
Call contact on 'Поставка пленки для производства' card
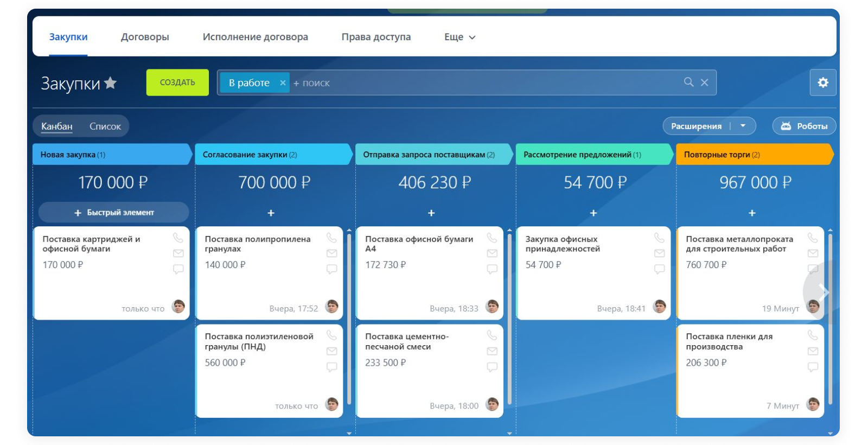[x=813, y=335]
